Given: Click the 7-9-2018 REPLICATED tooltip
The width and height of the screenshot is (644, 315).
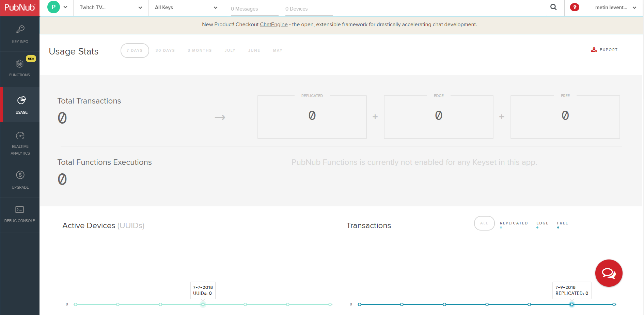Looking at the screenshot, I should (x=572, y=290).
